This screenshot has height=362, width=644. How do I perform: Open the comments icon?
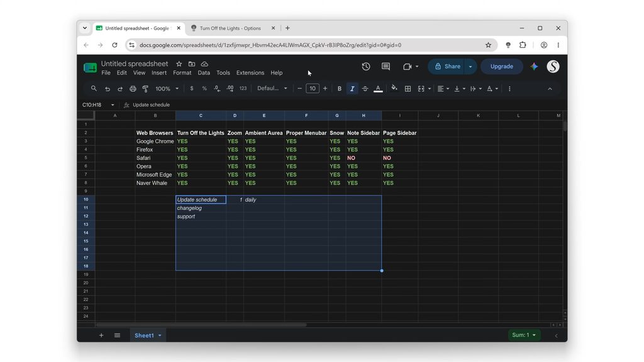[386, 67]
